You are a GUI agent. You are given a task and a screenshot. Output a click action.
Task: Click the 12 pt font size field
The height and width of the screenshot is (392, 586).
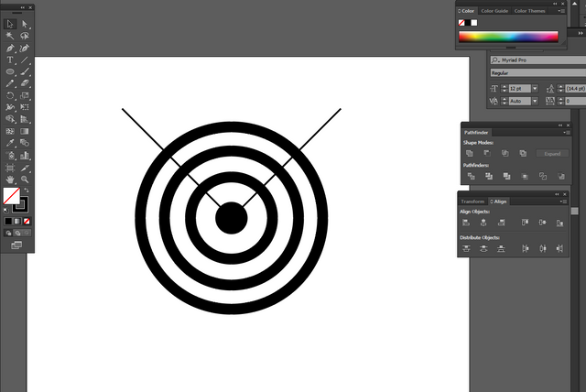tap(520, 89)
